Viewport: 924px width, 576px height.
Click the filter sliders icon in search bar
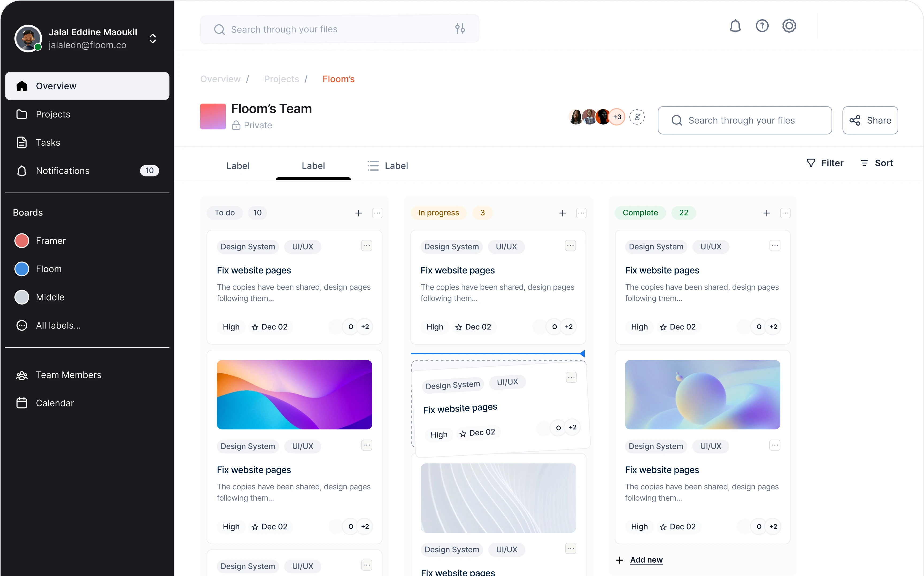[460, 29]
